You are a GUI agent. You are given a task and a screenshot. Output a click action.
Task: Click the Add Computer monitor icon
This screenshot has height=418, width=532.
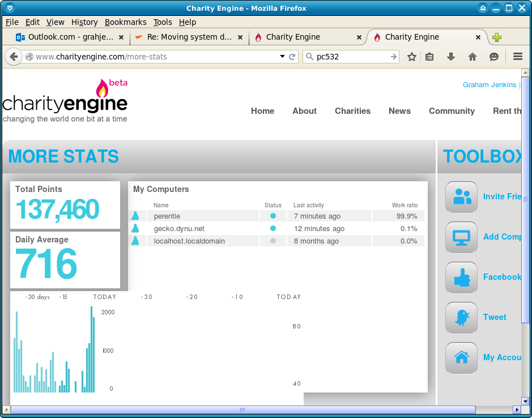(461, 237)
